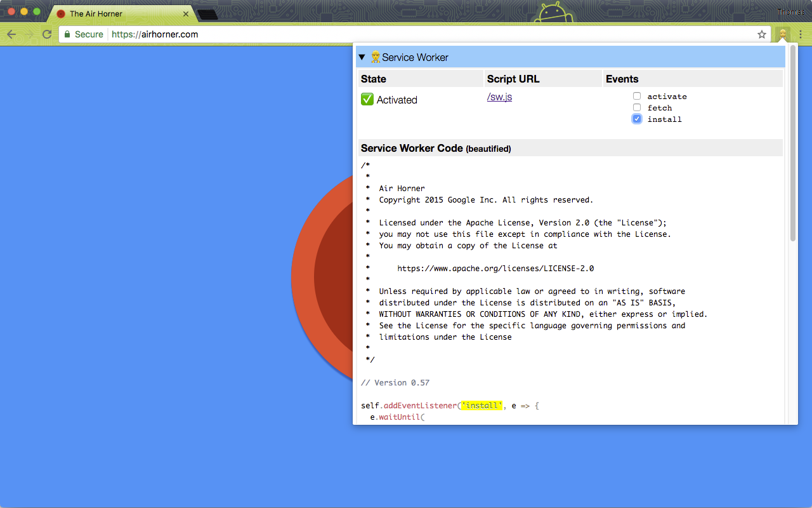
Task: Click the green Activated checkmark icon
Action: point(367,100)
